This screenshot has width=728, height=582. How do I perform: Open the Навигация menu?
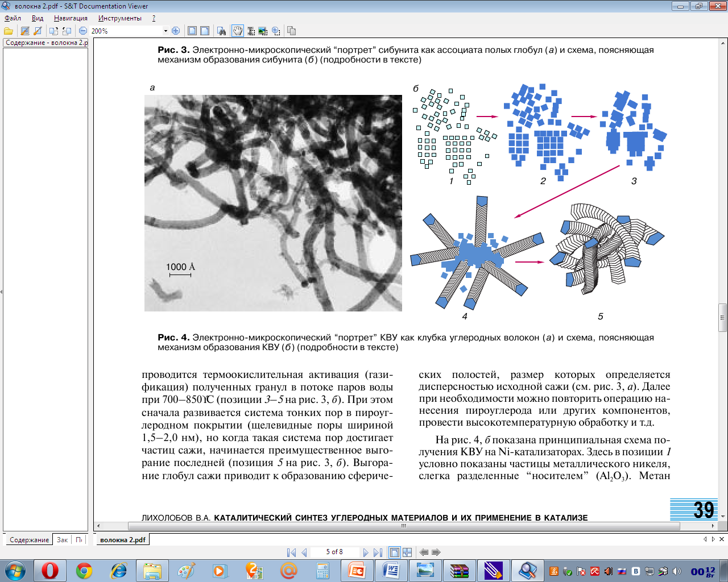coord(71,18)
